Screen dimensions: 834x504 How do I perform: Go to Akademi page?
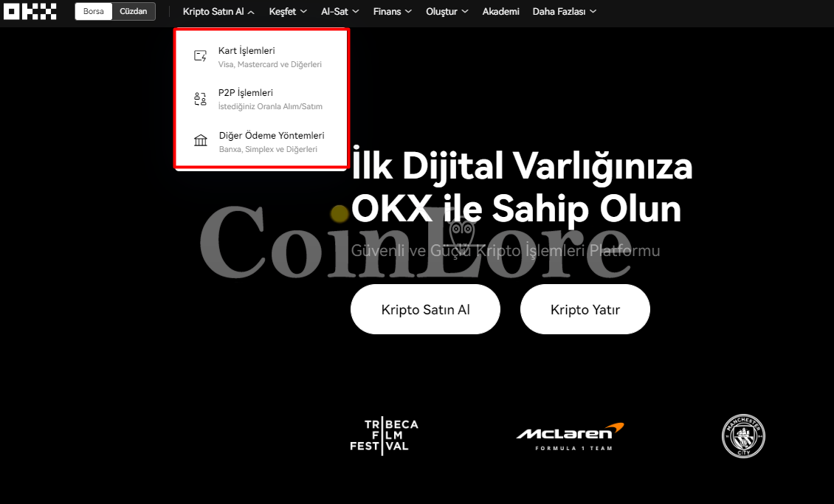(500, 11)
